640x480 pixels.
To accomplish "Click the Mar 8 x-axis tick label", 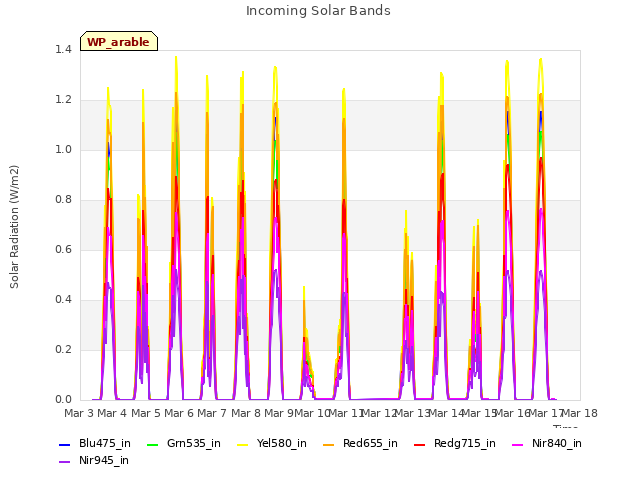I will pyautogui.click(x=246, y=413).
